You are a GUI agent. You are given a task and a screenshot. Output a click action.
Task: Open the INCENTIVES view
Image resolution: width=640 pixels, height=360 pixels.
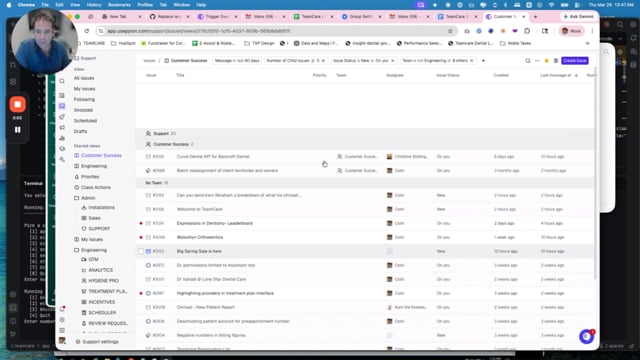[x=102, y=302]
